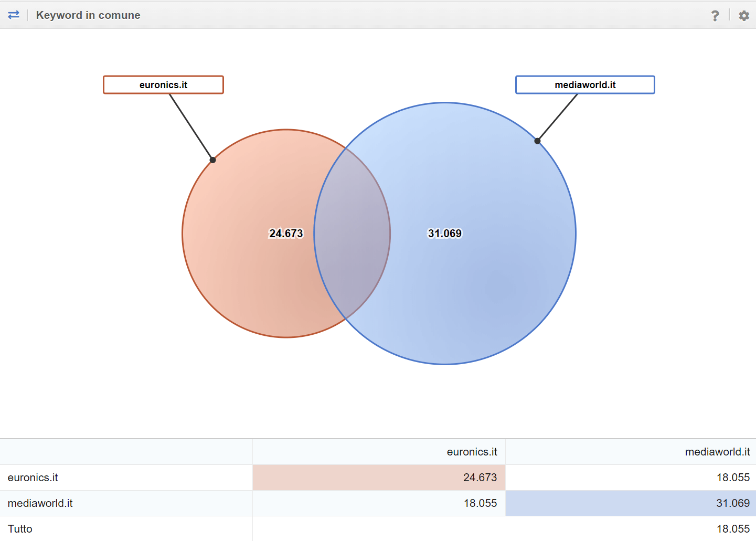Image resolution: width=756 pixels, height=541 pixels.
Task: Click the pink-highlighted 24.673 table cell
Action: 480,478
